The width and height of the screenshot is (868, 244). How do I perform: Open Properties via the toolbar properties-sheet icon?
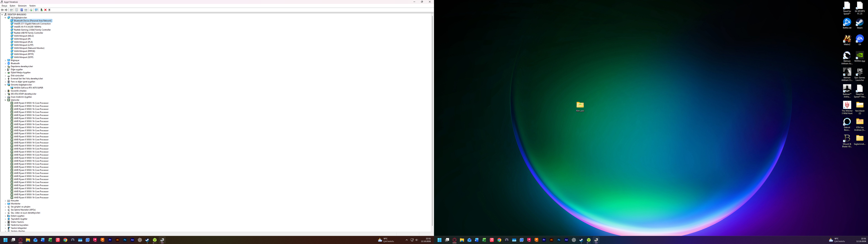pyautogui.click(x=17, y=10)
